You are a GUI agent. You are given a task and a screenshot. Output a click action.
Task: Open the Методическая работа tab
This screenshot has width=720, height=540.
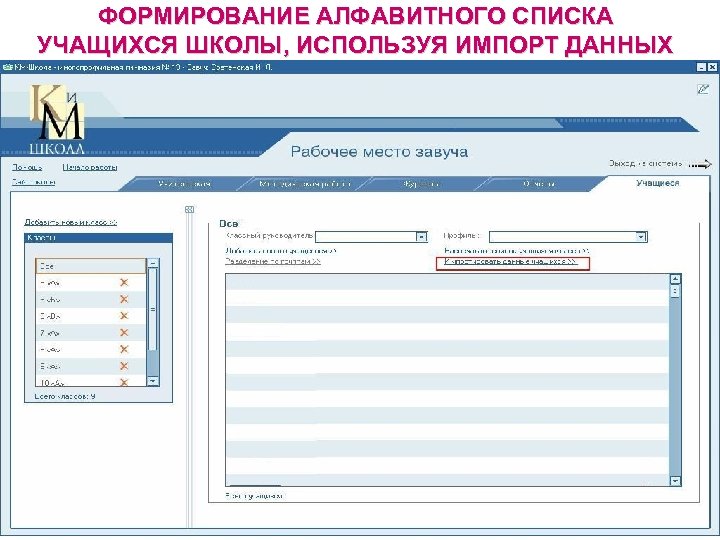pos(305,184)
